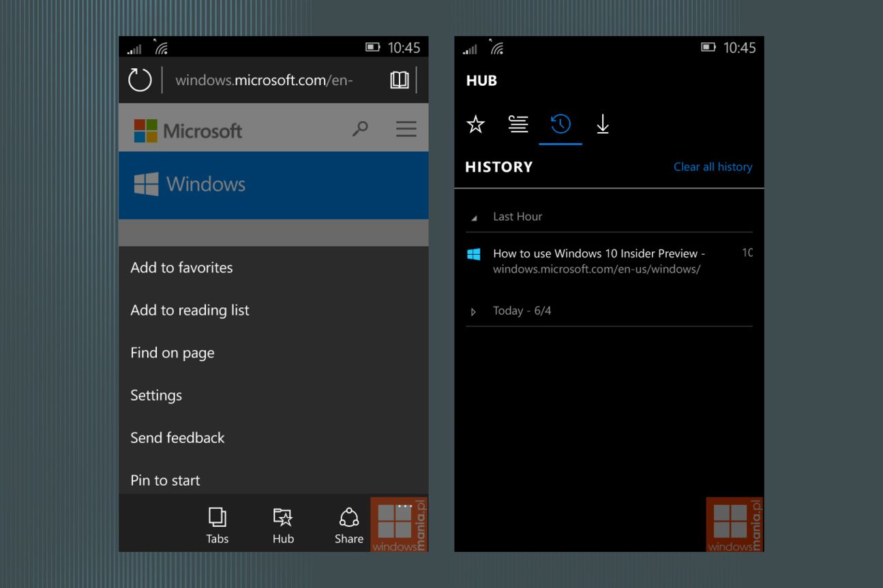Open the Tabs view in Edge
883x588 pixels.
click(217, 523)
